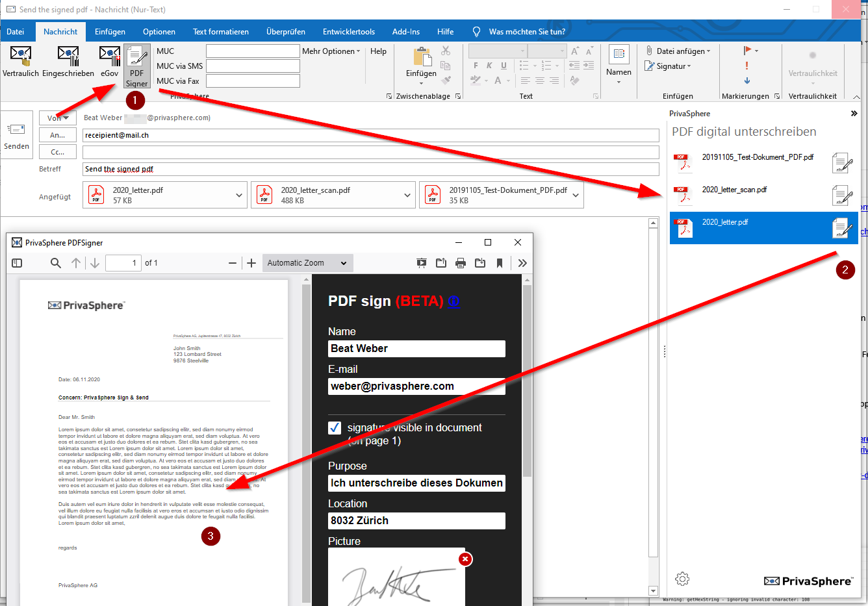Click the Name field Beat Weber
This screenshot has height=606, width=868.
[416, 348]
